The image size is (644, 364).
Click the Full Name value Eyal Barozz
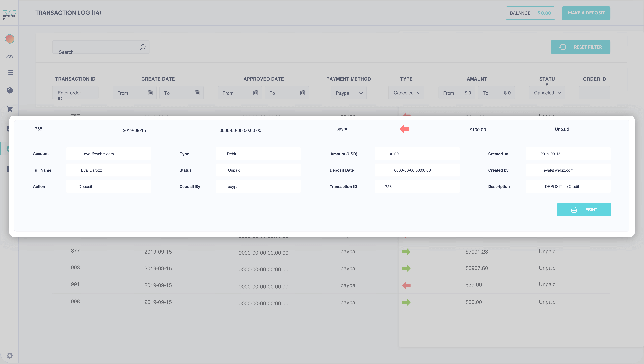point(91,170)
